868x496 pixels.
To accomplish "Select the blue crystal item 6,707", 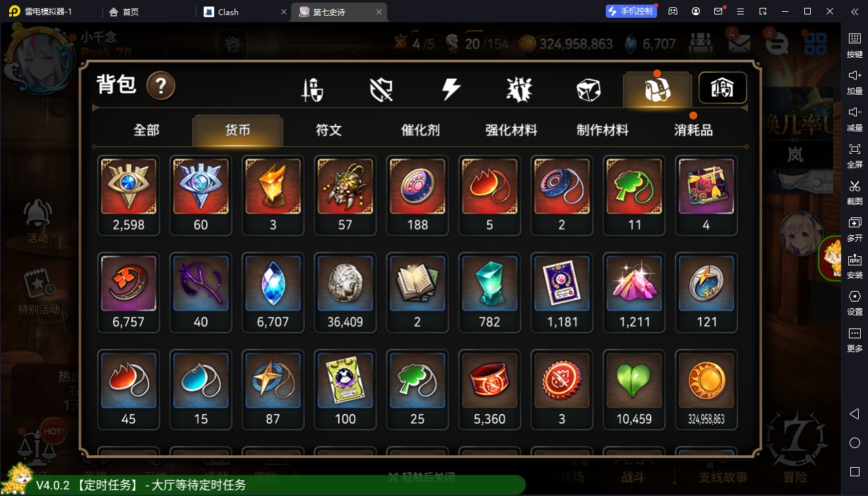I will pos(273,292).
